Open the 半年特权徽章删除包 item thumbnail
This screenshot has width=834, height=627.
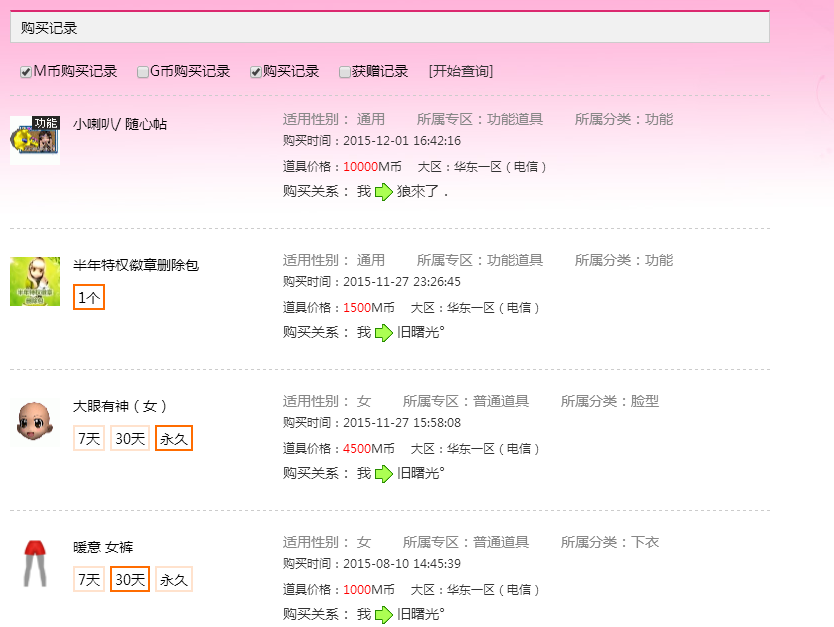[x=35, y=281]
